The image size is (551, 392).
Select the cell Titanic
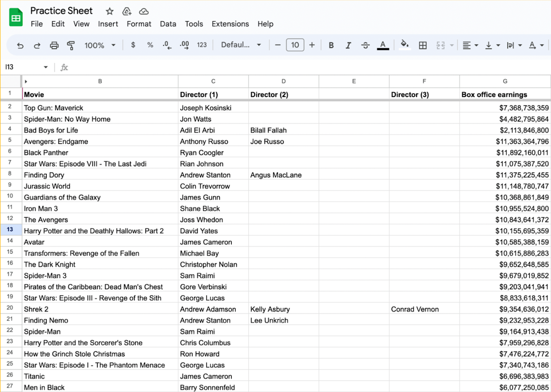coord(100,376)
